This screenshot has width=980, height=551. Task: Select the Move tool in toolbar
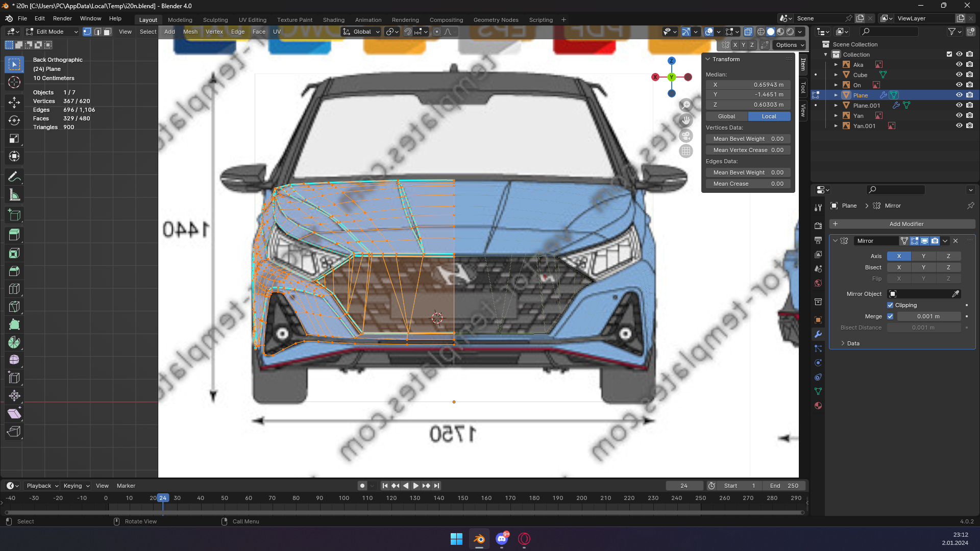coord(14,102)
